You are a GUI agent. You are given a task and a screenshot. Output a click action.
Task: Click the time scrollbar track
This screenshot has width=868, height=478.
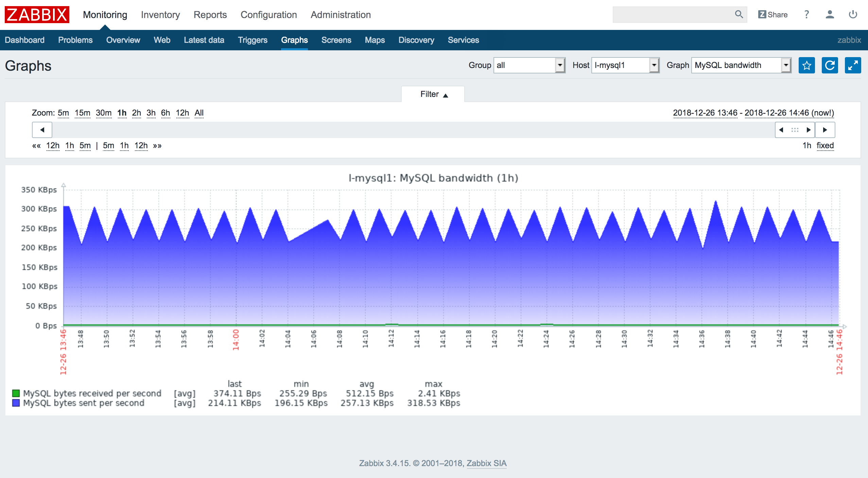tap(413, 130)
